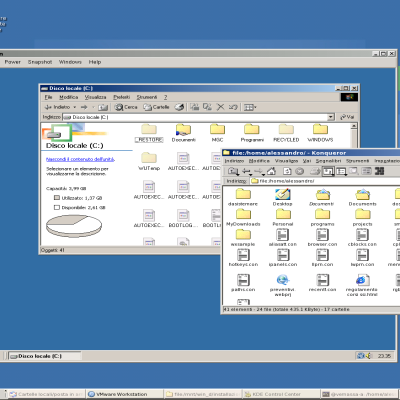The image size is (400, 400).
Task: Select the MSC folder in Disco locale
Action: pos(217,133)
